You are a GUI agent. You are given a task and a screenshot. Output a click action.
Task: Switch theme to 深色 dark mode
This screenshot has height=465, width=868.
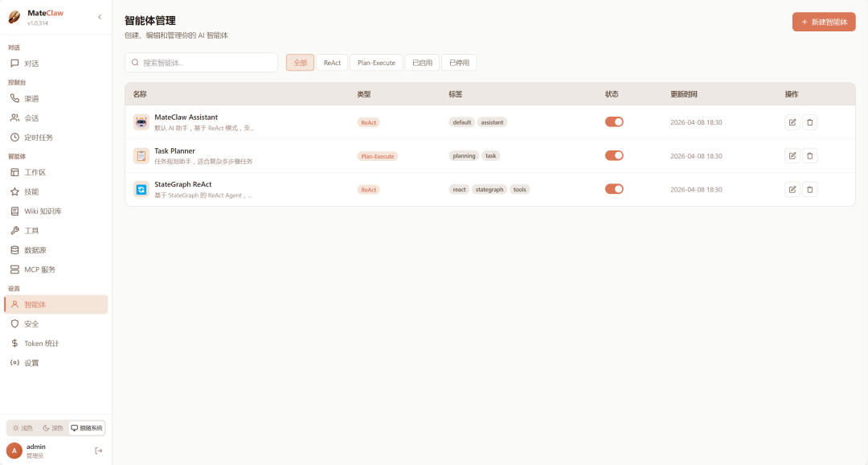(52, 428)
